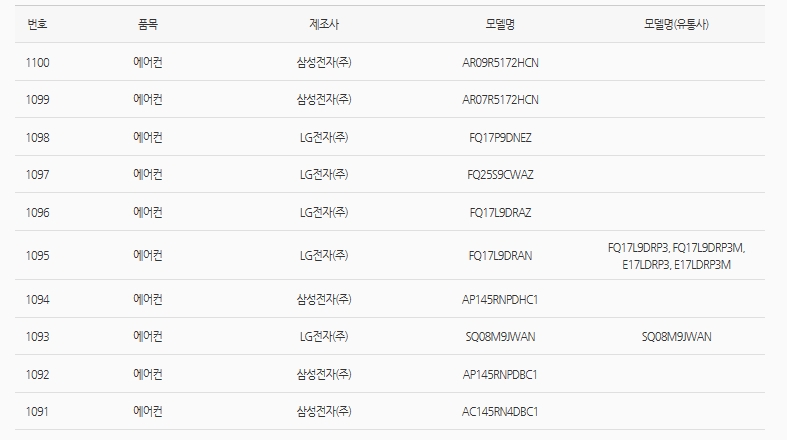The image size is (787, 440).
Task: Open the AP145RNPDHC1 model entry
Action: click(x=500, y=299)
